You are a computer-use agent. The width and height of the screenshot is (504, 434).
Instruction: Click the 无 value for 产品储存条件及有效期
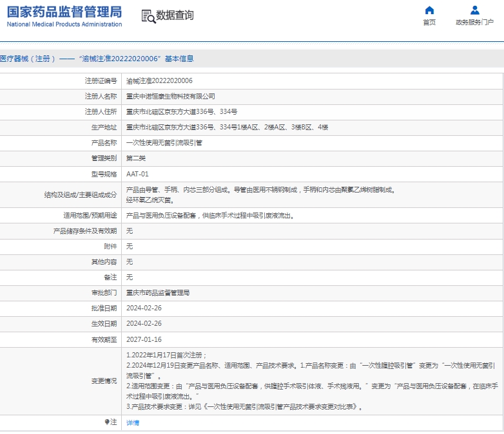pyautogui.click(x=130, y=231)
